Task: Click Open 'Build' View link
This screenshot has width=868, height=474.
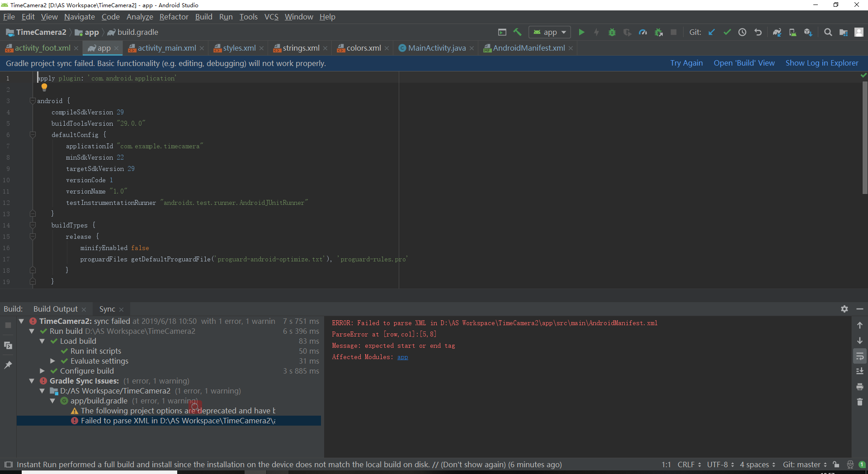Action: tap(744, 63)
